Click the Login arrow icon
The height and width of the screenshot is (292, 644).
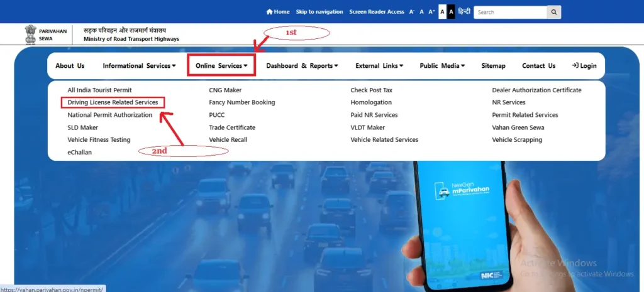click(575, 65)
